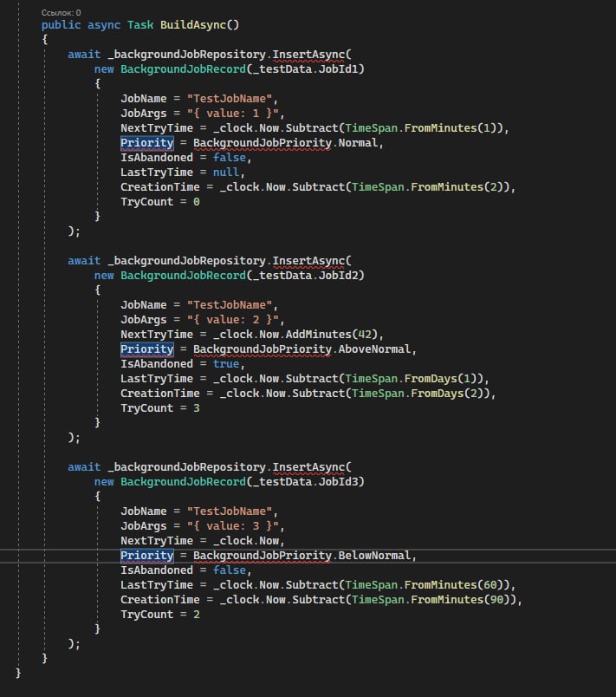Click FromMinutes(60) in LastTryTime line
Viewport: 616px width, 697px height.
point(452,584)
